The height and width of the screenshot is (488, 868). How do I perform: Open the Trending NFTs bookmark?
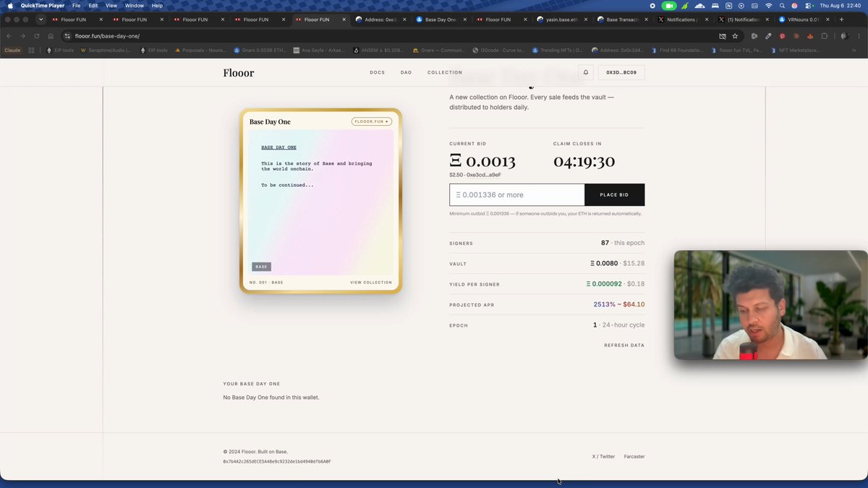pos(557,51)
